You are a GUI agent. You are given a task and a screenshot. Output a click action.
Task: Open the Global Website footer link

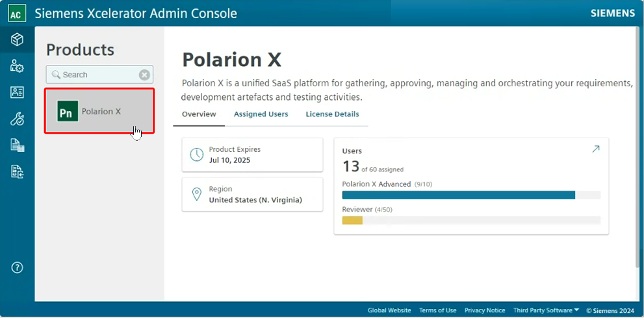coord(389,310)
